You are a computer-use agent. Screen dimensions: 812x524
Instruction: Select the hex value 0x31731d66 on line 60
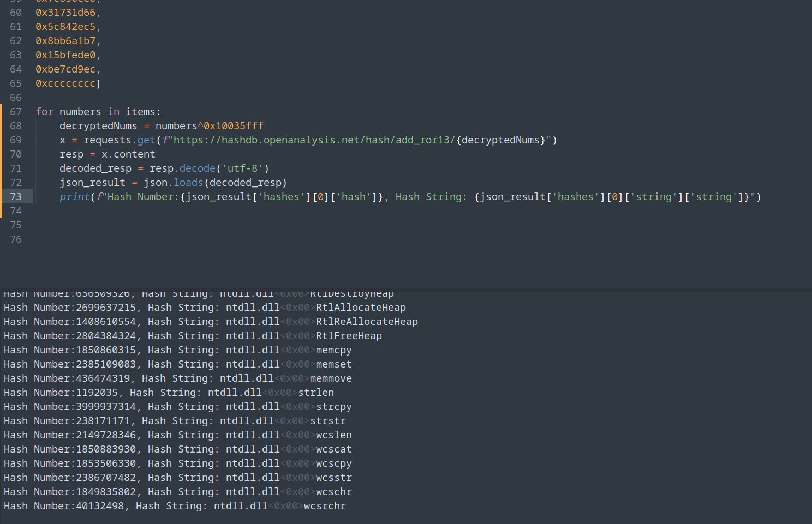(x=65, y=12)
